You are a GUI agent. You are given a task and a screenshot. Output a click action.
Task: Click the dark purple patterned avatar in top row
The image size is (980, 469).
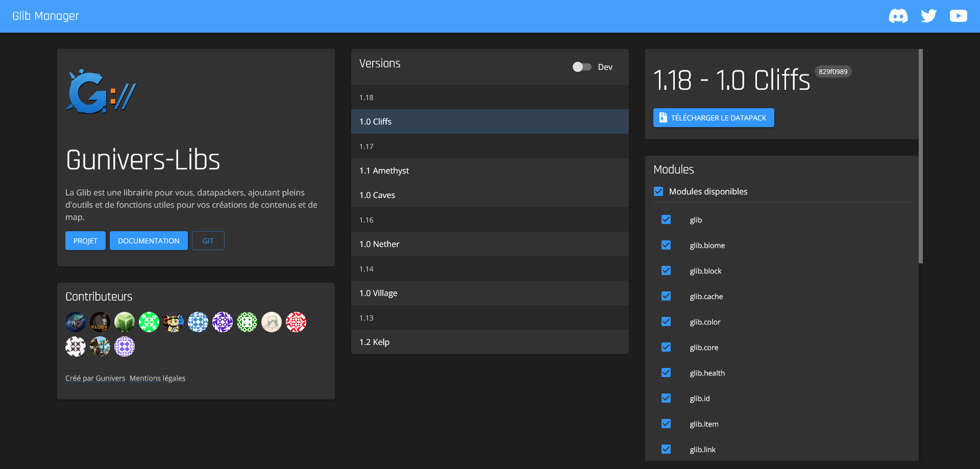[223, 322]
